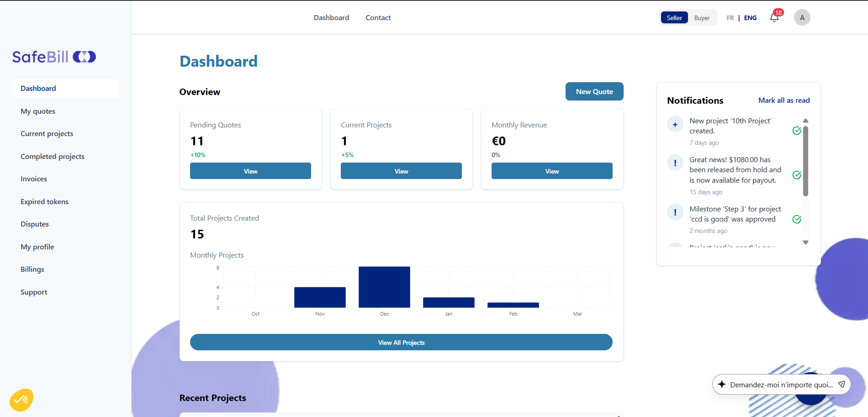The image size is (868, 417).
Task: Click Total Projects Created value 15
Action: click(x=197, y=234)
